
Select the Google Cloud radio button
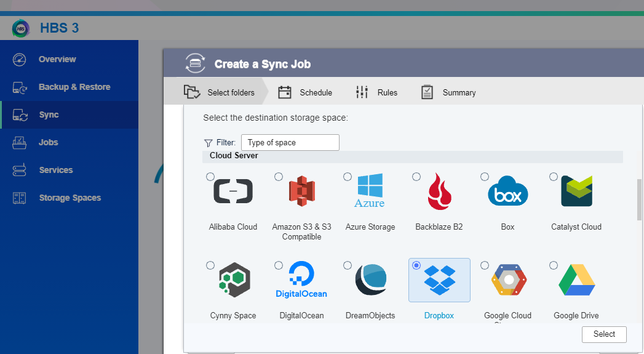pyautogui.click(x=485, y=265)
